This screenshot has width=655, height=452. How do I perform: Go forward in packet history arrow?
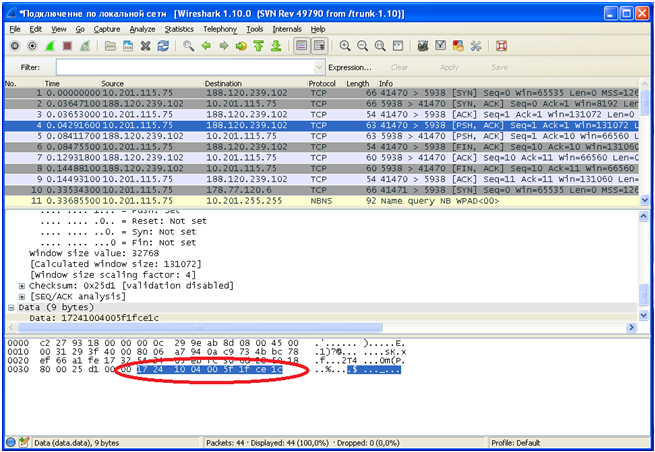pyautogui.click(x=223, y=46)
